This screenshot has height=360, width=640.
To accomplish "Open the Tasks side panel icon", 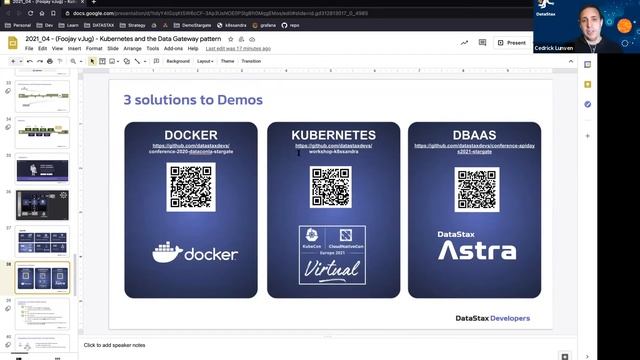I will [x=588, y=104].
